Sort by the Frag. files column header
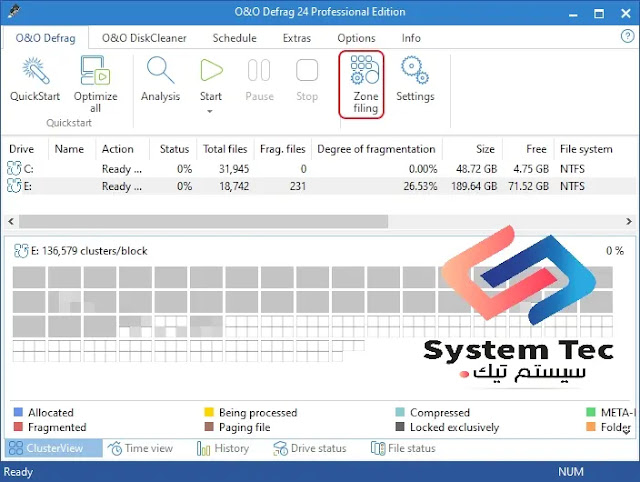Viewport: 640px width, 482px height. point(282,149)
